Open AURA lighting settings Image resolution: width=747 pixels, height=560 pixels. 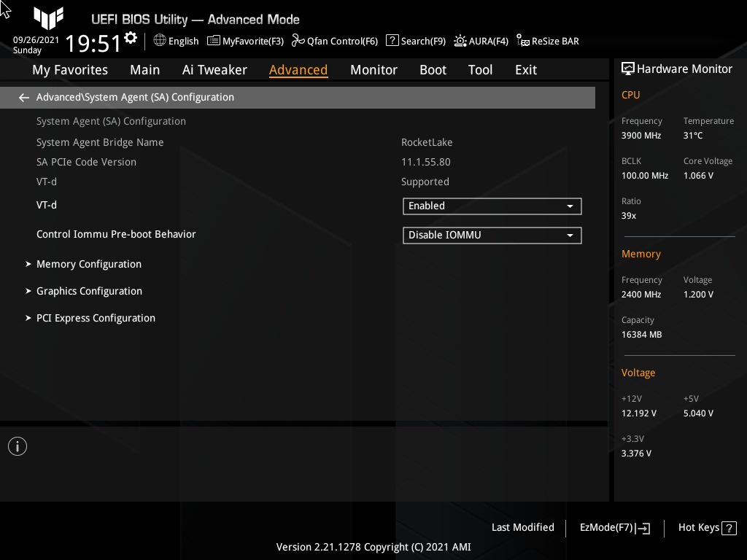[481, 41]
